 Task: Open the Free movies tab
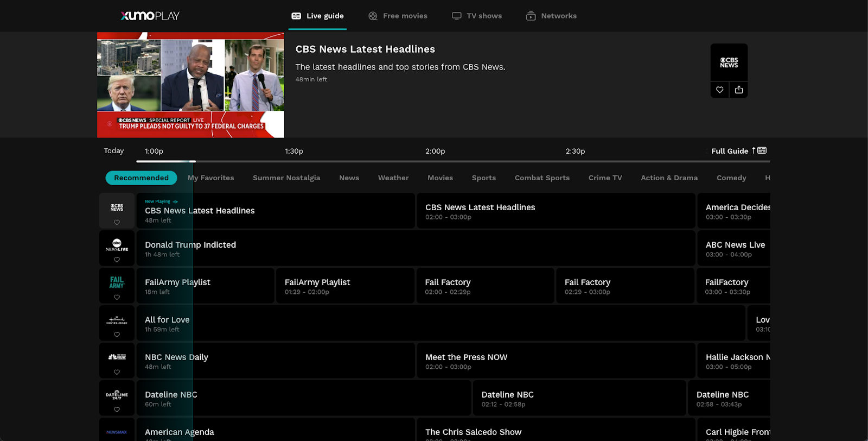tap(398, 16)
